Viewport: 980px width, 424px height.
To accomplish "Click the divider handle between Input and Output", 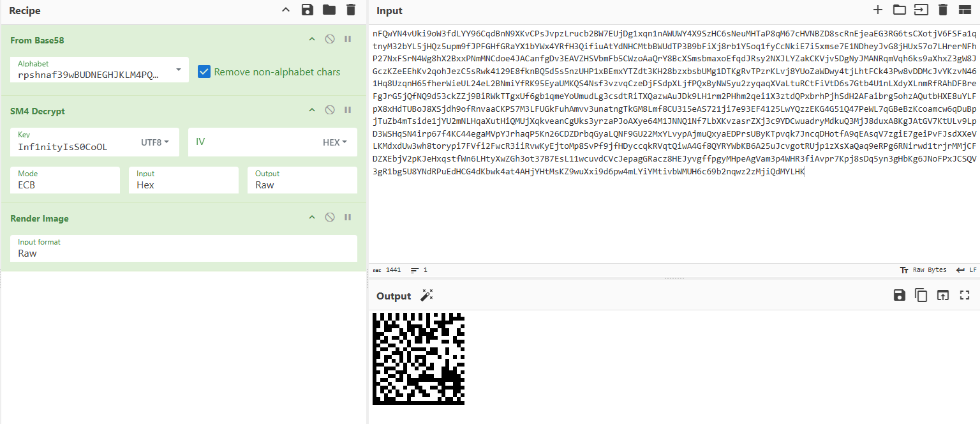I will click(674, 278).
